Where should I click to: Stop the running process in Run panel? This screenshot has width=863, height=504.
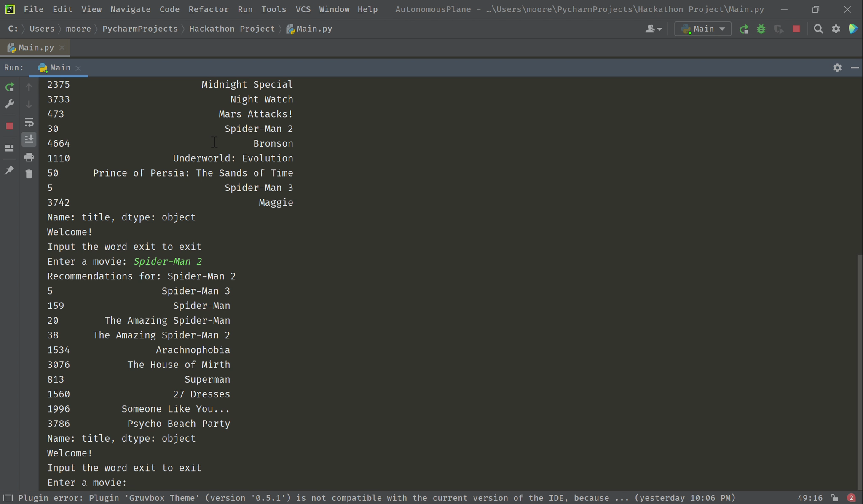pyautogui.click(x=9, y=126)
